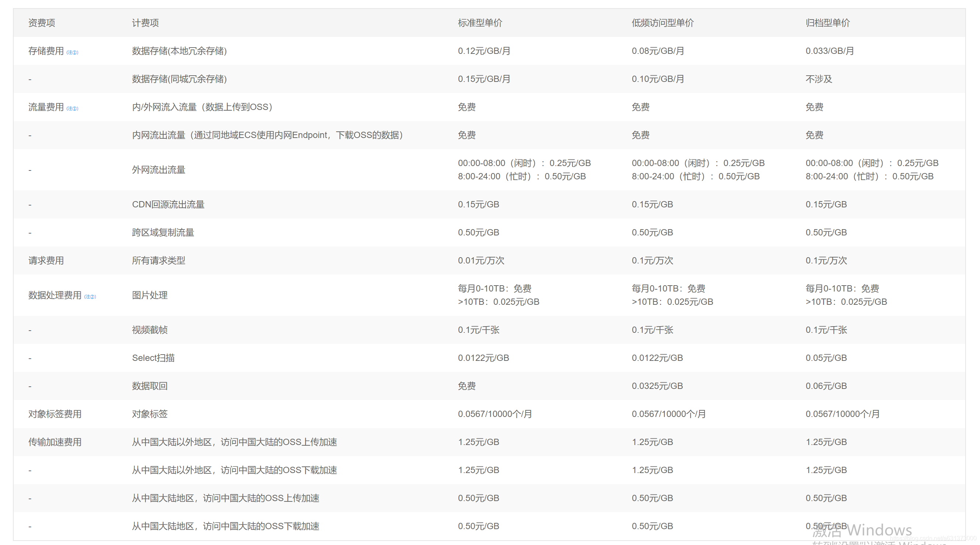The height and width of the screenshot is (545, 980).
Task: Click the 图片处理 billing item
Action: tap(149, 295)
